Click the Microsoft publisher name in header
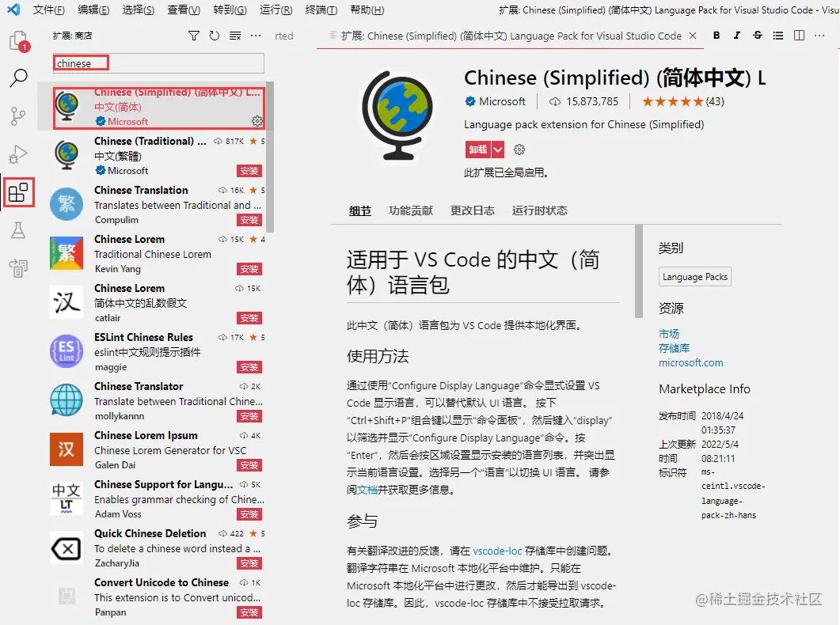 pos(502,101)
